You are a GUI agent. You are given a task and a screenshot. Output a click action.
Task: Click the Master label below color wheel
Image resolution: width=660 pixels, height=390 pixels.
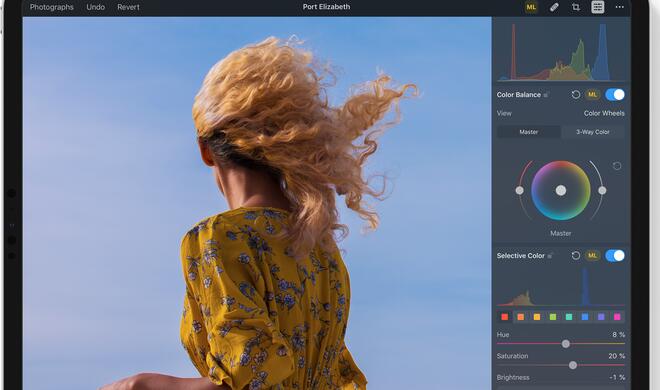pos(561,233)
